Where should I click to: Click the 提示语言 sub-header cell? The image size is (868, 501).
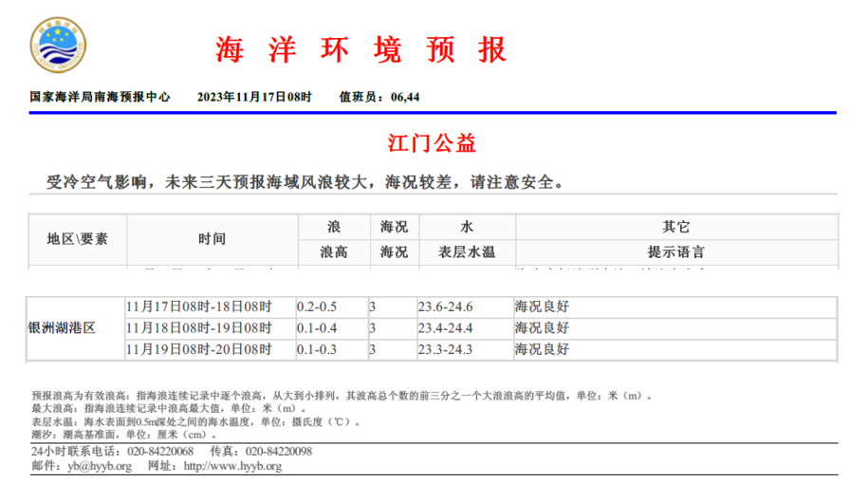(x=675, y=252)
